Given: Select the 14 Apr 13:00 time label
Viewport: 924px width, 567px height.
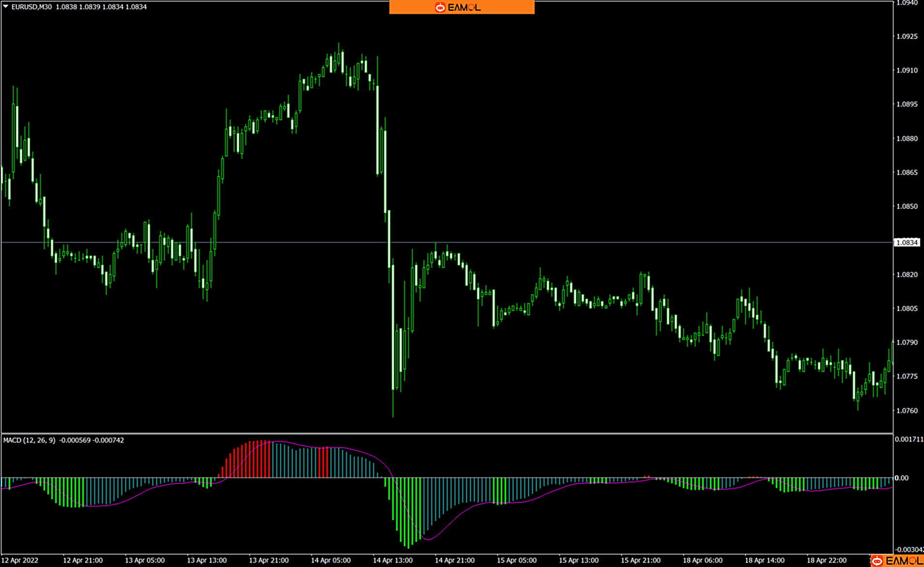Looking at the screenshot, I should (x=393, y=560).
